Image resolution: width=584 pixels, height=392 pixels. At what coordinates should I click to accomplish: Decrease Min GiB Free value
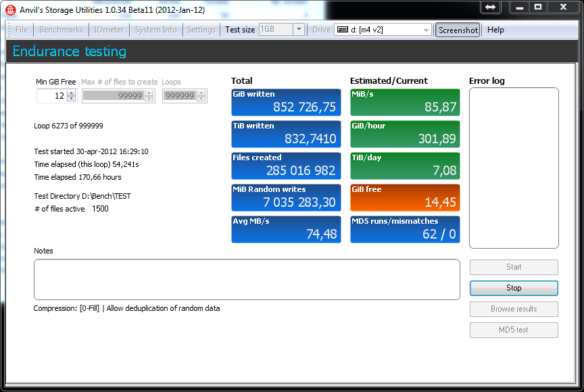(71, 99)
